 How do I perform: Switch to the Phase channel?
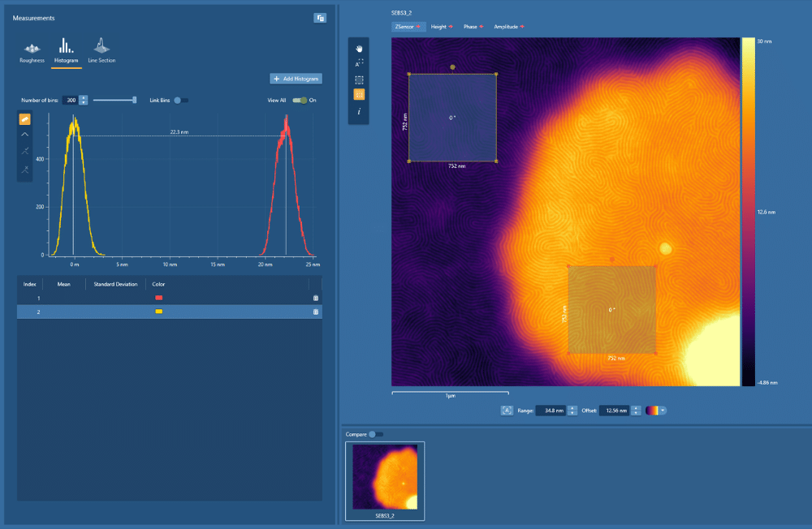point(473,27)
